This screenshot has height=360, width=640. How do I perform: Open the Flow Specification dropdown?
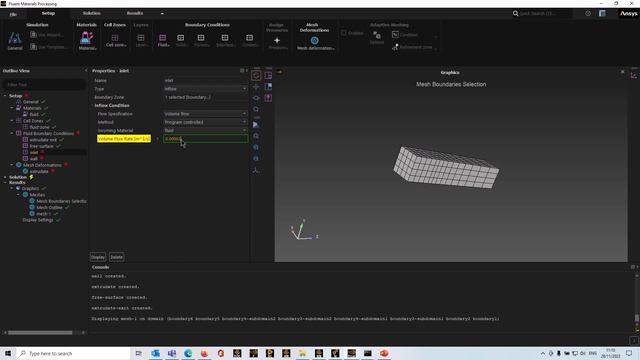pos(205,114)
